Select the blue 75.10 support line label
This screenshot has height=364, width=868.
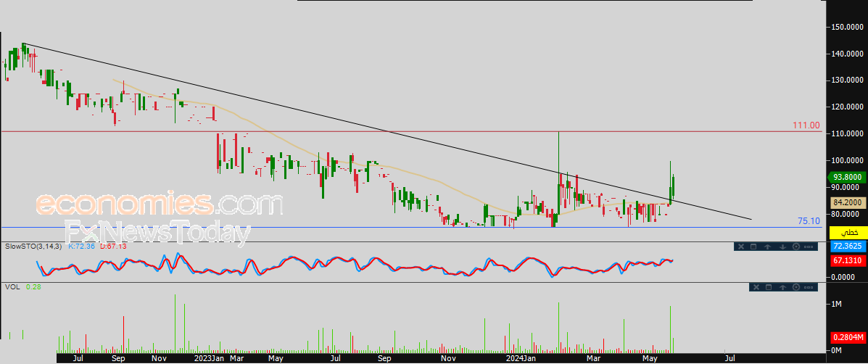coord(809,220)
